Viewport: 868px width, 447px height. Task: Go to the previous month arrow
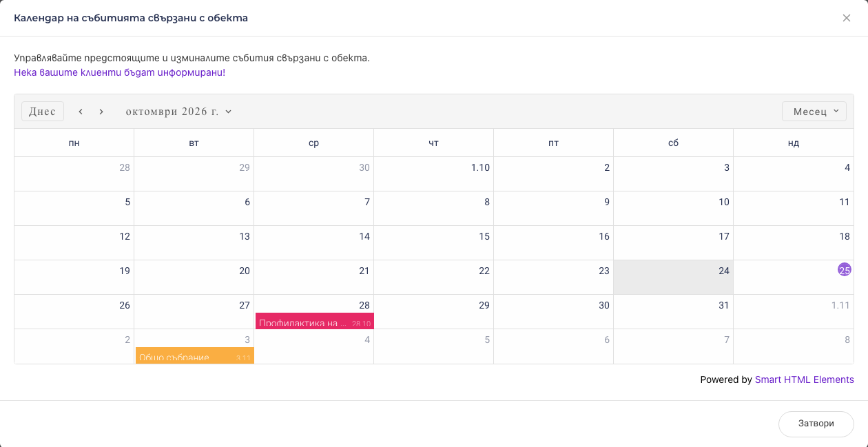point(81,112)
